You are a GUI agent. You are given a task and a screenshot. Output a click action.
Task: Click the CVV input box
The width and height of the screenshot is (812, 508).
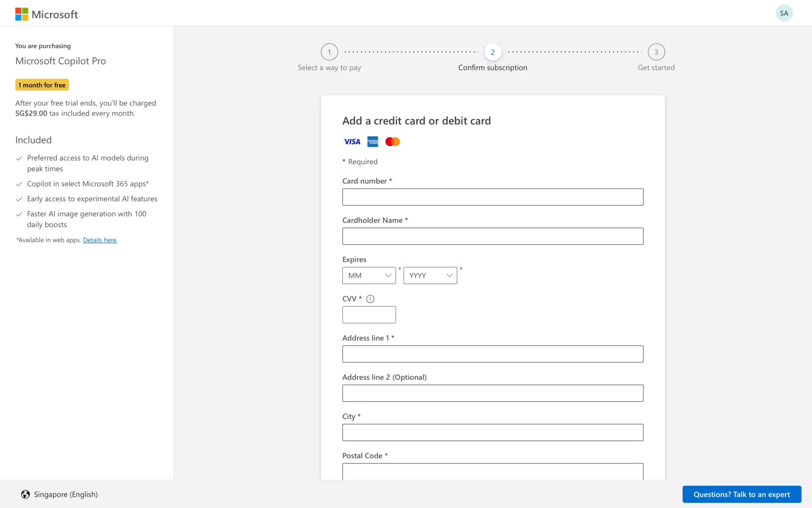369,315
